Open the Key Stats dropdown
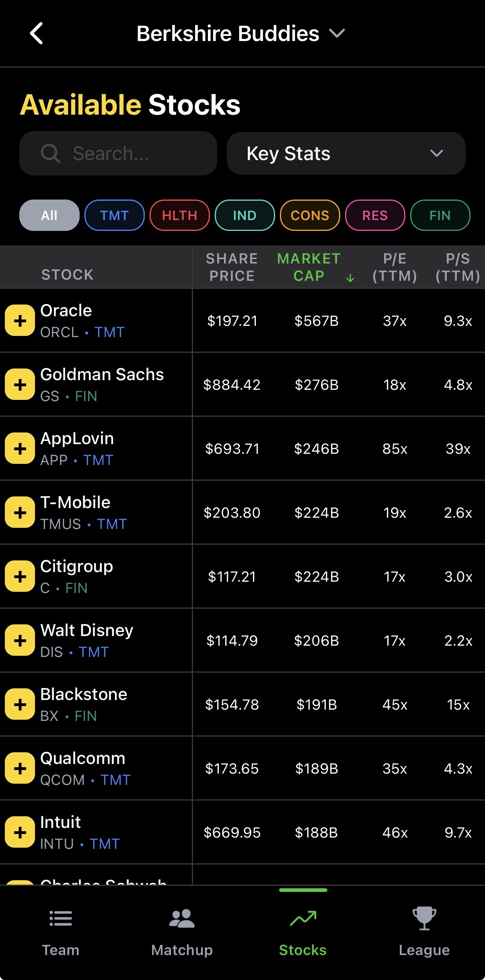The width and height of the screenshot is (485, 980). [345, 153]
